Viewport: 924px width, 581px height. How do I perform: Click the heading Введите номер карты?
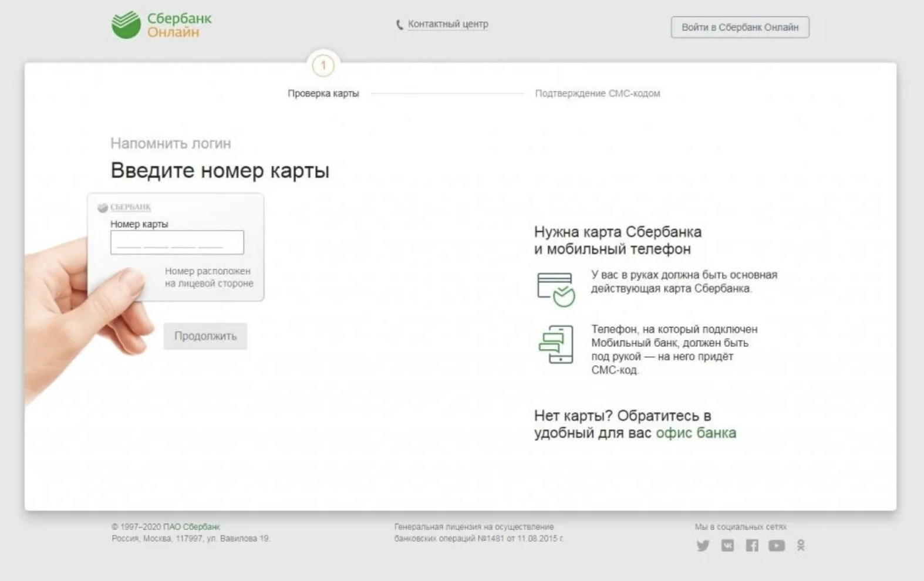coord(220,171)
